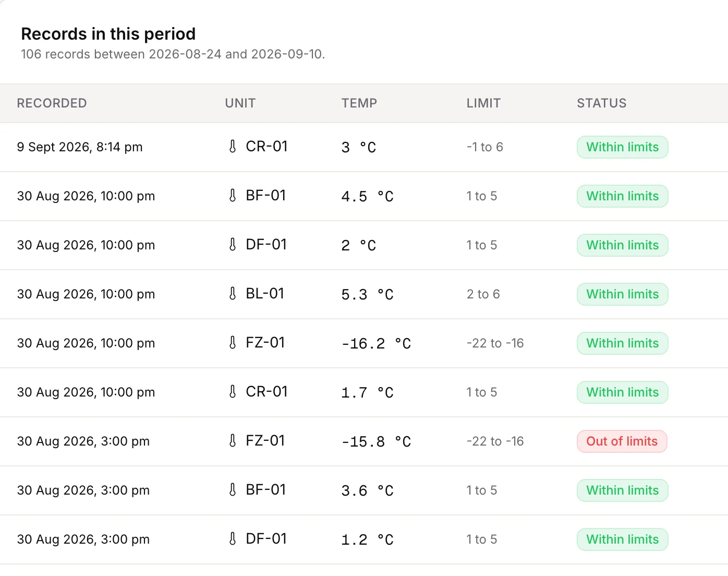
Task: Click the LIMIT column header
Action: [483, 103]
